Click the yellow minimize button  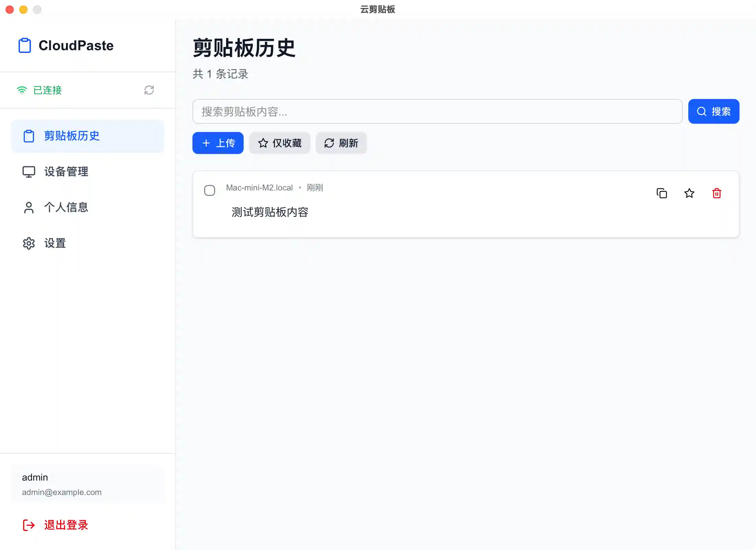[23, 10]
